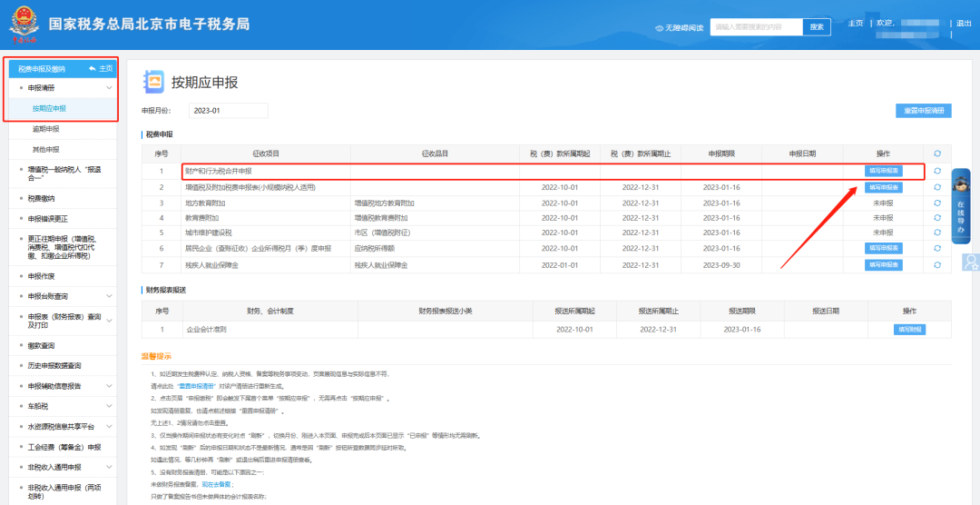Expand the 申报台账查询 sidebar menu
980x505 pixels.
pyautogui.click(x=109, y=296)
